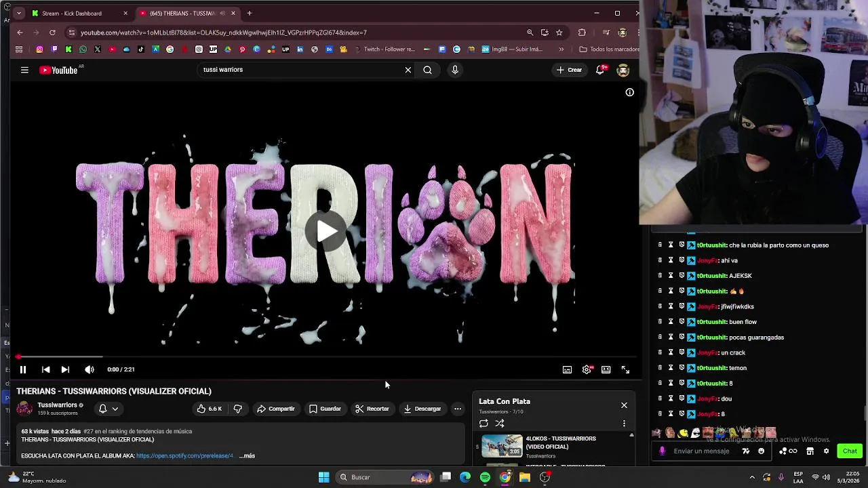This screenshot has height=488, width=868.
Task: Click the large play overlay on video
Action: pos(325,231)
